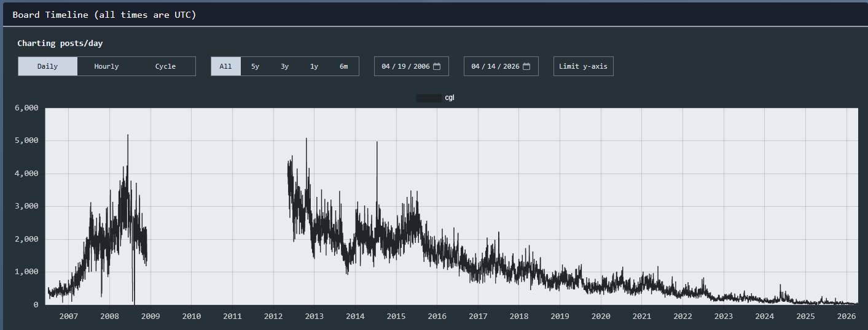
Task: Click the 2026 x-axis label
Action: (846, 317)
